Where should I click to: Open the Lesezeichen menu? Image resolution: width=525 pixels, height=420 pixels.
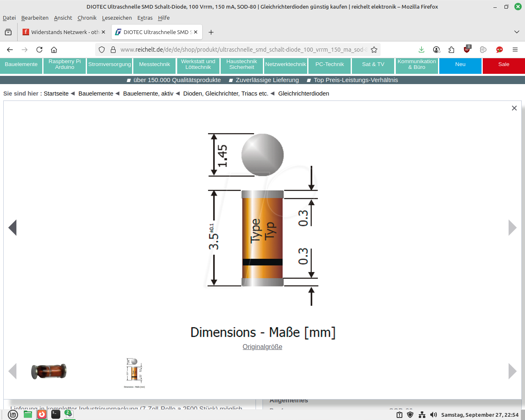tap(117, 18)
